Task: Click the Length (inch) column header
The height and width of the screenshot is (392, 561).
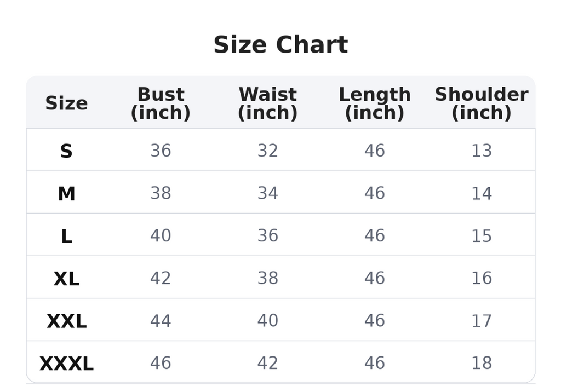Action: [375, 103]
